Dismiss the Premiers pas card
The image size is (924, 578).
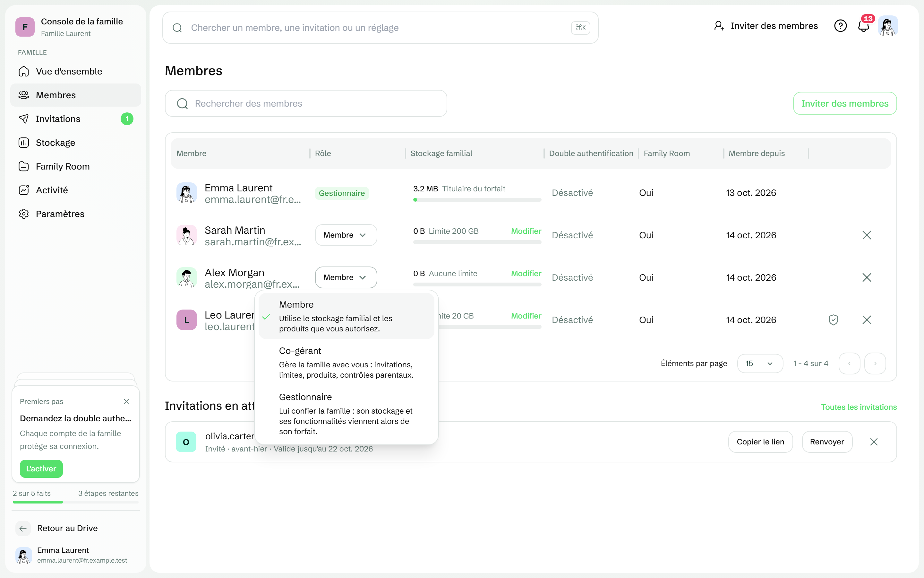[x=126, y=401]
